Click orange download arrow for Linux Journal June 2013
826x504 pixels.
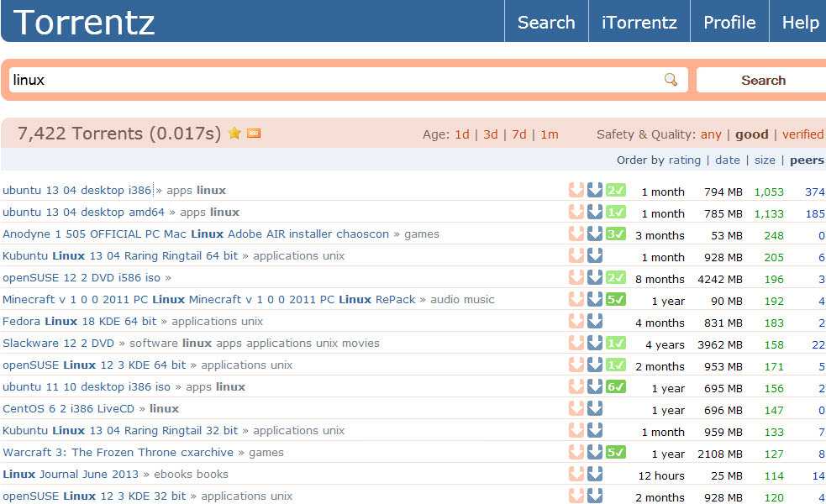(576, 475)
